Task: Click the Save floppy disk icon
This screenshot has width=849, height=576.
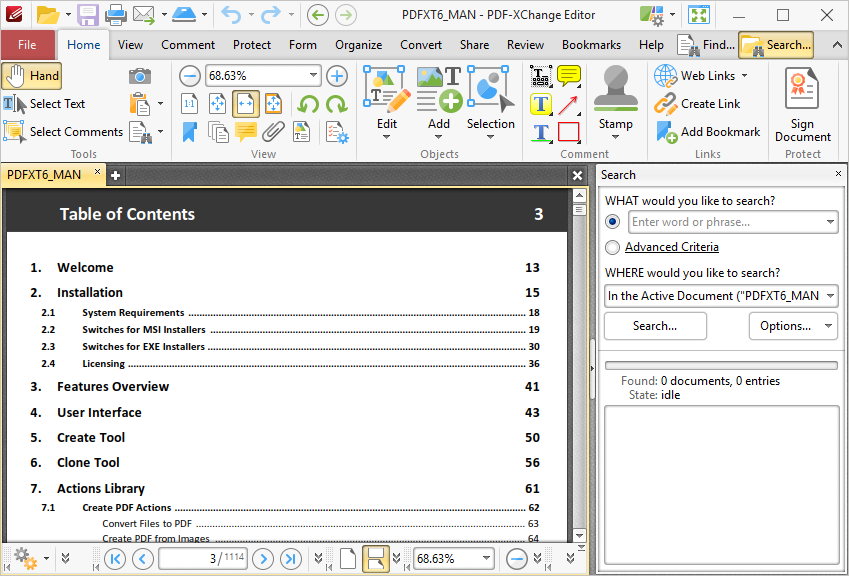Action: [87, 15]
